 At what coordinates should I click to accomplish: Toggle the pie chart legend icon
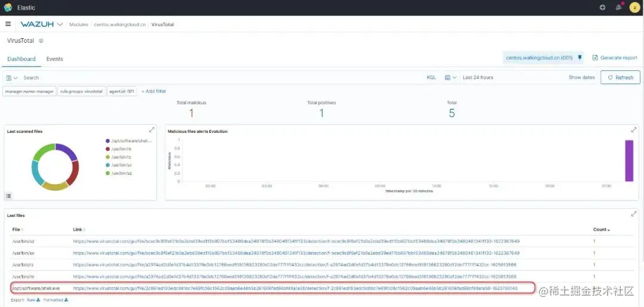click(8, 196)
